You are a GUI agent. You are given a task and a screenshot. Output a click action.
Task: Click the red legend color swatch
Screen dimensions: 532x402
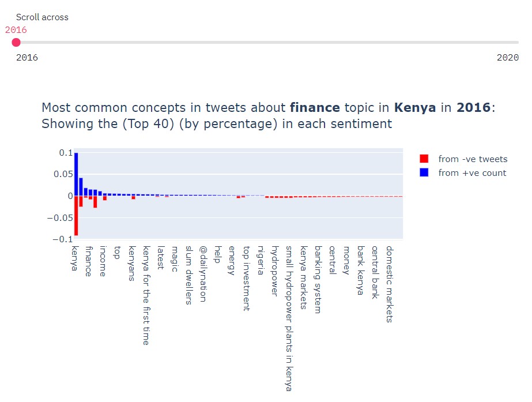[x=424, y=159]
